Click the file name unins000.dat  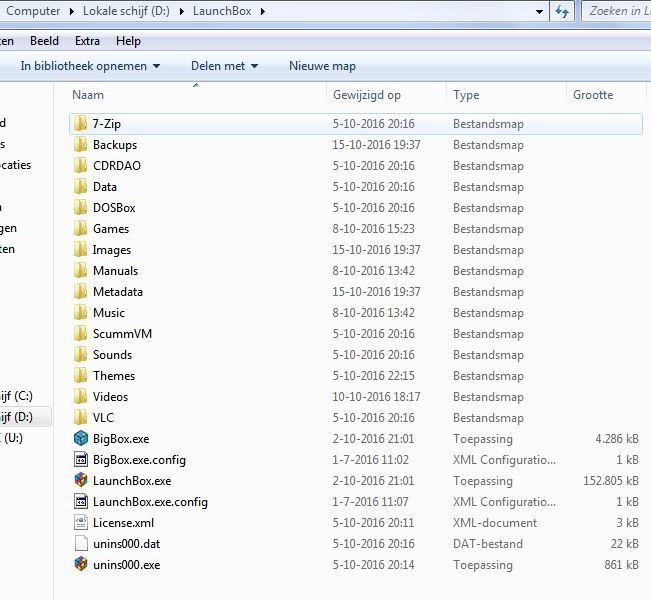click(127, 544)
